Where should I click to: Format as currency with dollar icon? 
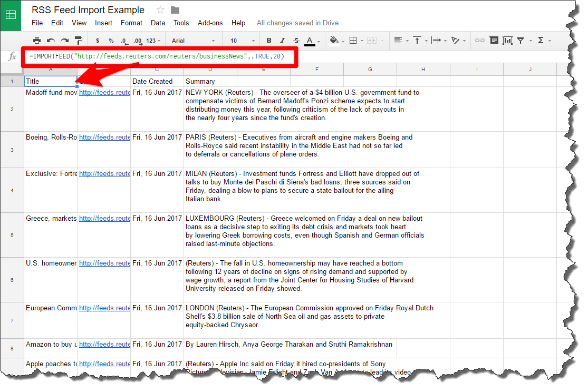click(x=98, y=41)
